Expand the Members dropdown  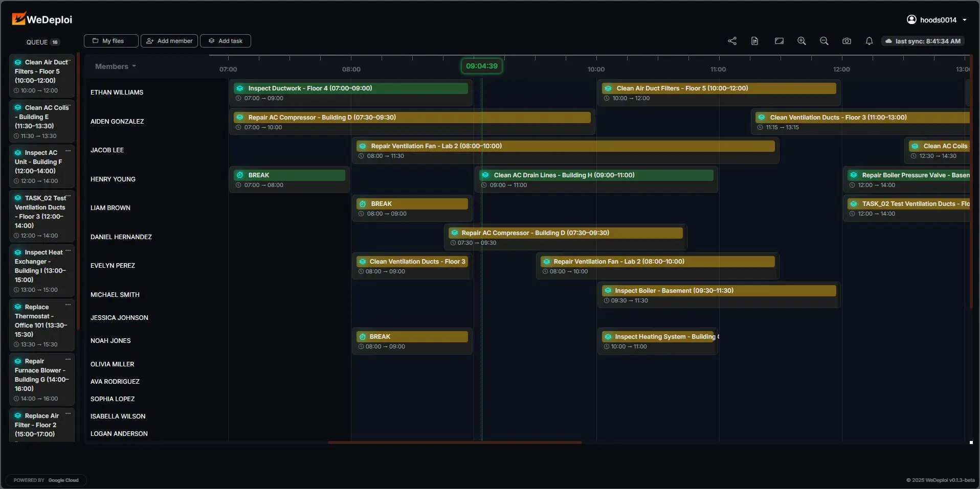(x=116, y=66)
